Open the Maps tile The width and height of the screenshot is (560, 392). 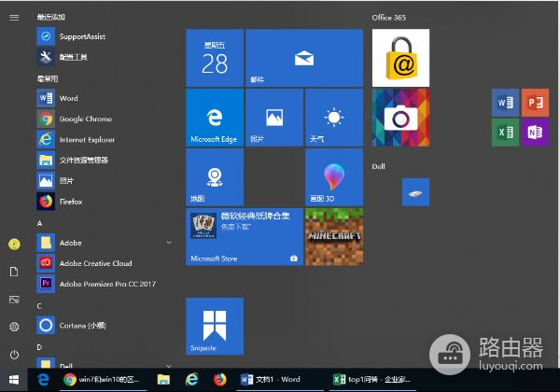214,176
